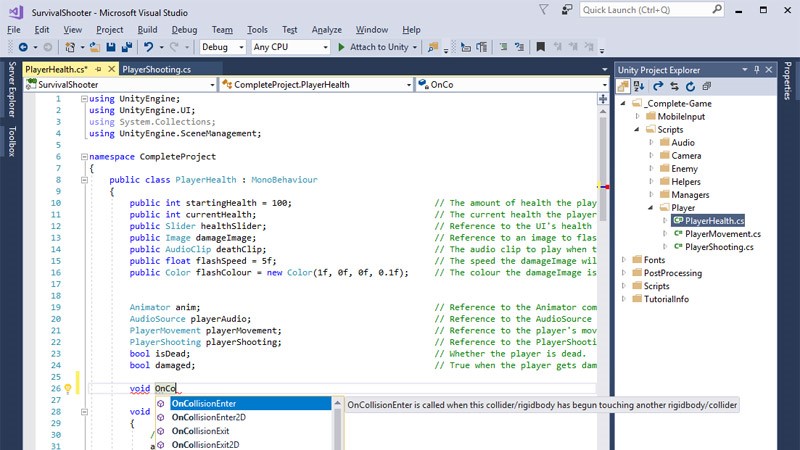Expand the MobileInput folder

[637, 116]
